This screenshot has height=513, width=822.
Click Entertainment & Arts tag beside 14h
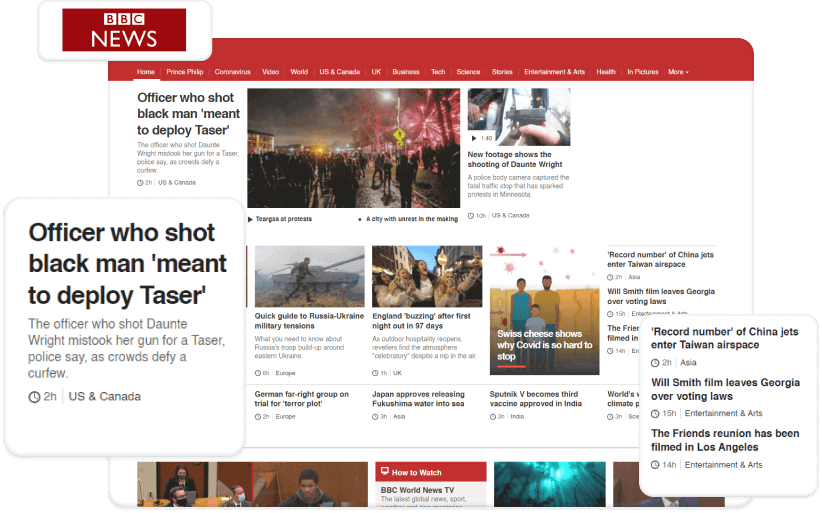(723, 465)
